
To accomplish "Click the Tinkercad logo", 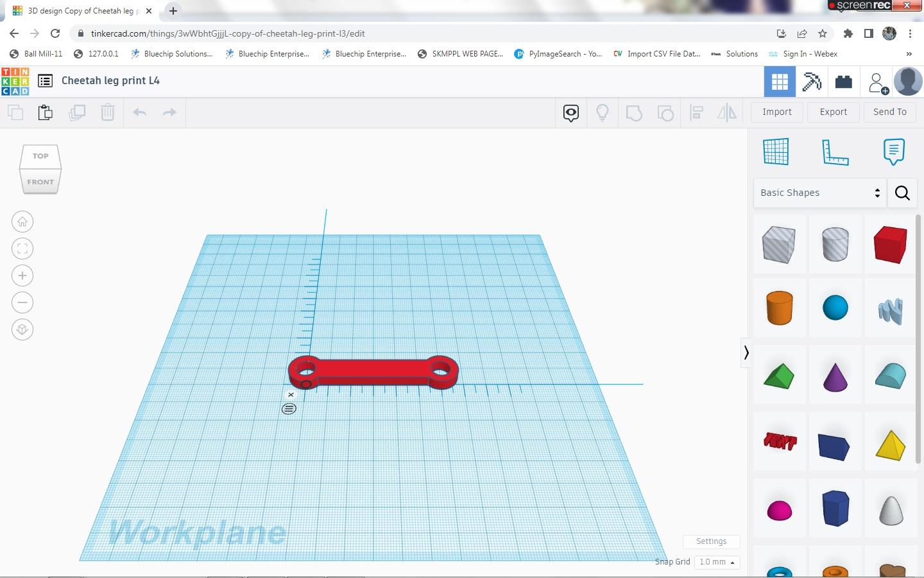I will [x=15, y=82].
